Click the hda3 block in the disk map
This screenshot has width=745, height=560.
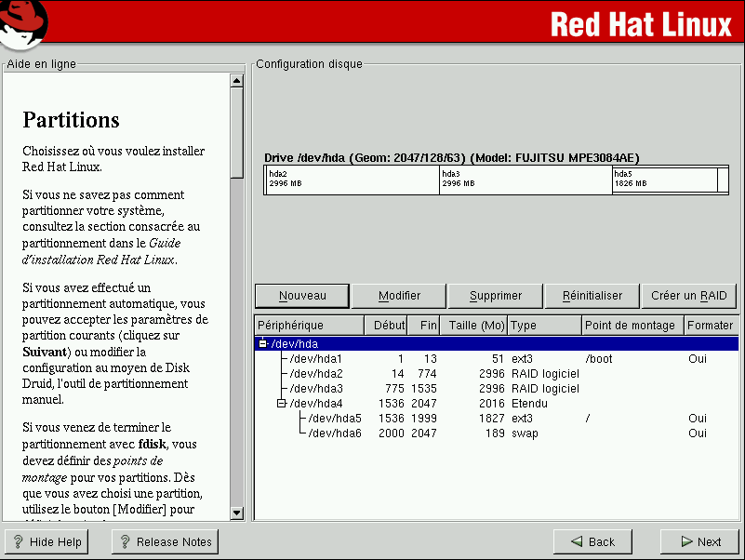[x=525, y=180]
